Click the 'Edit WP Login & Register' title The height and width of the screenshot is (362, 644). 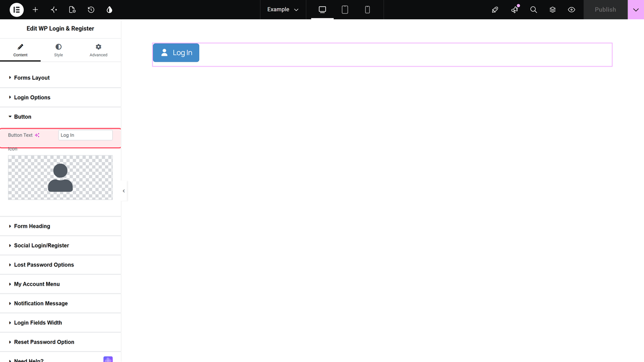[x=60, y=28]
